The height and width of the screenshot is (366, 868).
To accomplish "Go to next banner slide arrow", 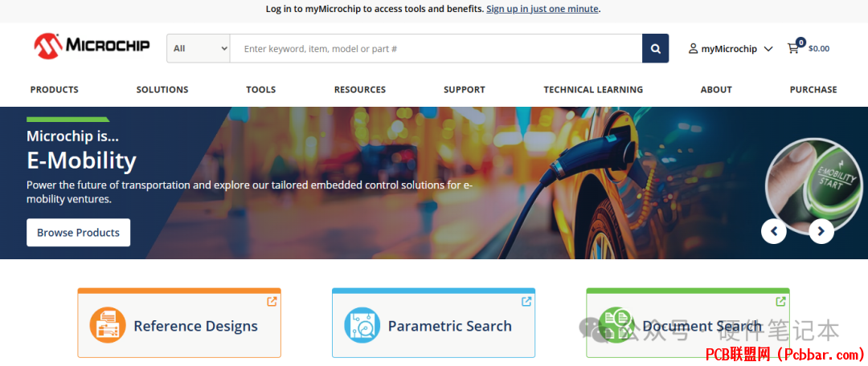I will click(821, 231).
